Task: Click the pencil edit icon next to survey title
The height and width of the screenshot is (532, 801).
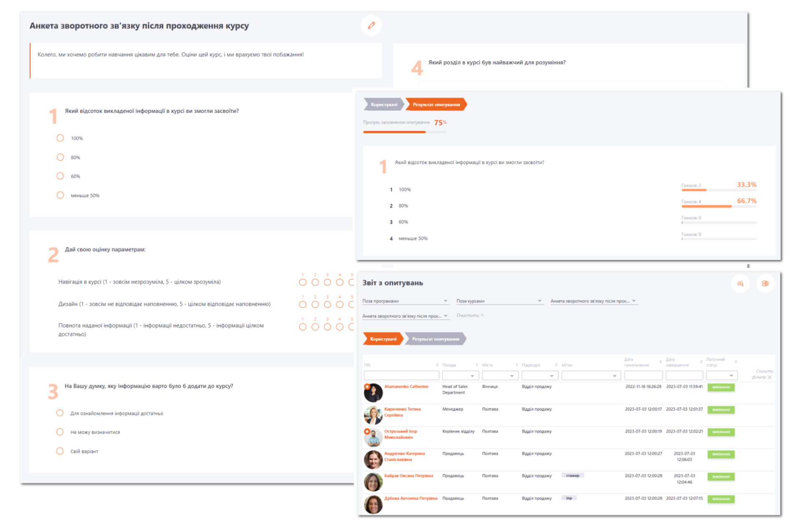Action: coord(371,25)
